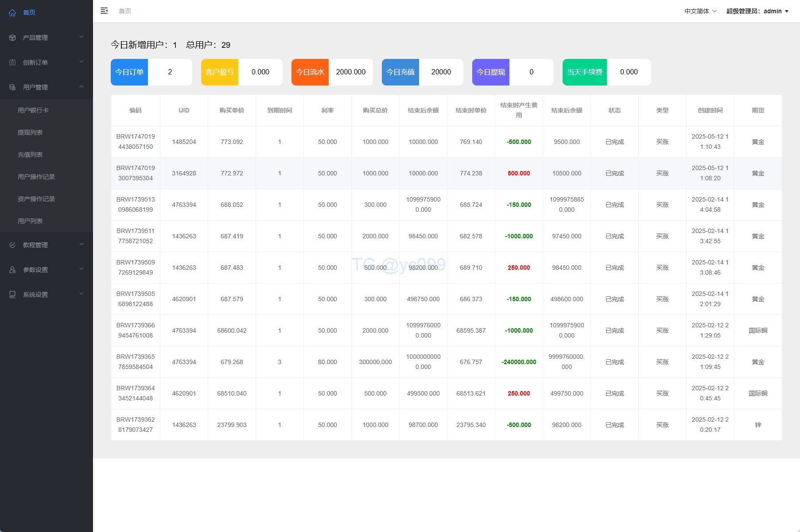Collapse sidebar using the hamburger icon
Screen dimensions: 800x532
(104, 11)
